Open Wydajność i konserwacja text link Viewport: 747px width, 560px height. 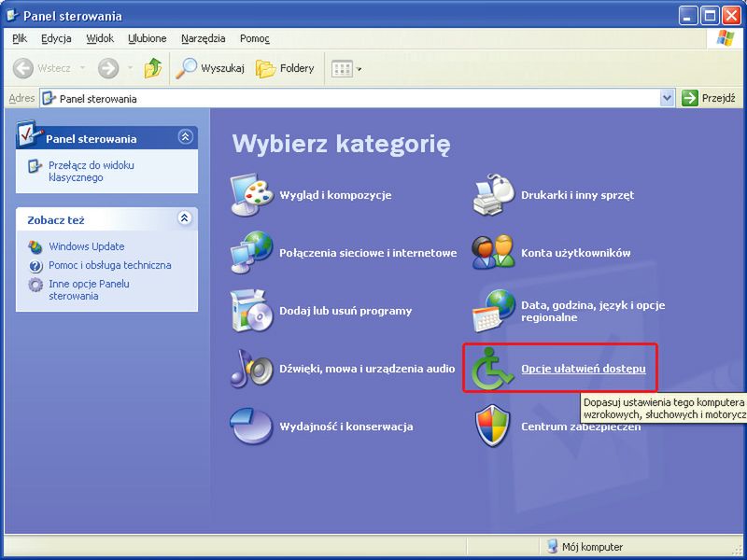[345, 427]
